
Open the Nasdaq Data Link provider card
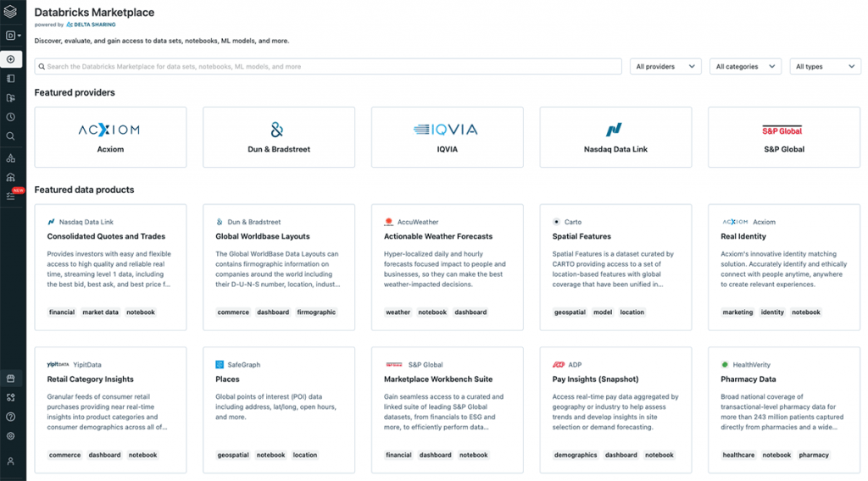pyautogui.click(x=615, y=137)
